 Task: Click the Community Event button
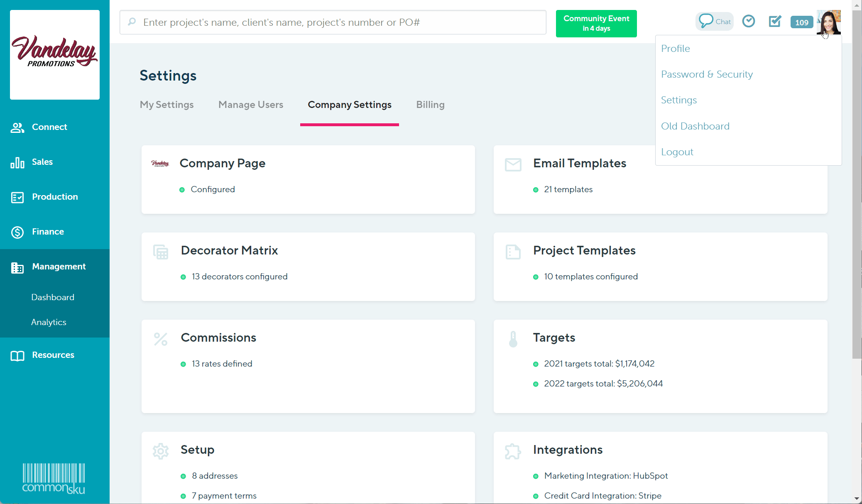tap(596, 23)
